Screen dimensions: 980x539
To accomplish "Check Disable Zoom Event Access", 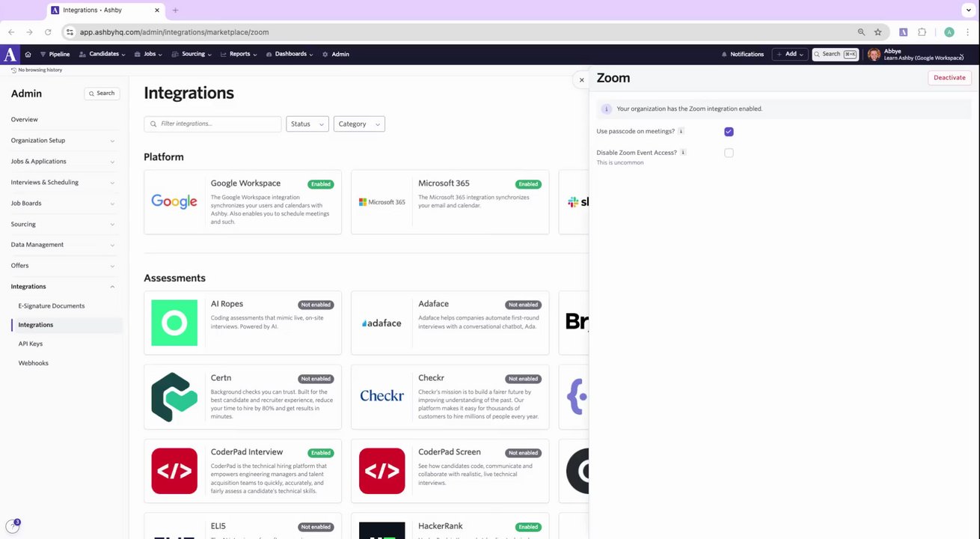I will tap(729, 153).
